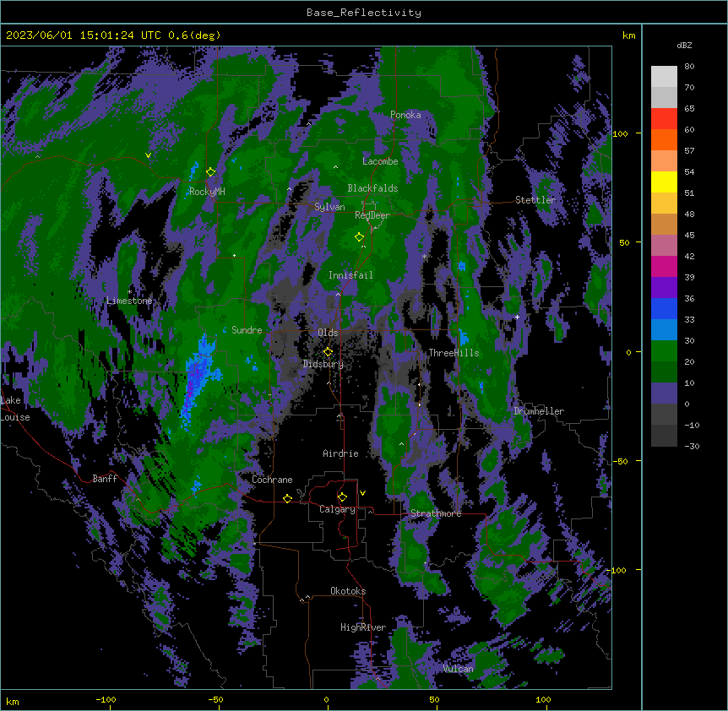Select the dark orange 60–57 dBZ legend swatch
The image size is (728, 711).
(x=664, y=139)
